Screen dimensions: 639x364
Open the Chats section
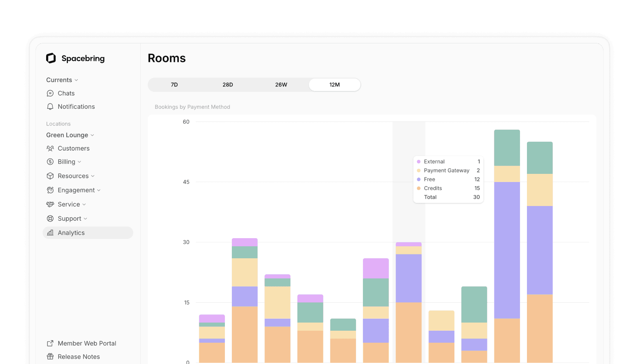[x=66, y=93]
